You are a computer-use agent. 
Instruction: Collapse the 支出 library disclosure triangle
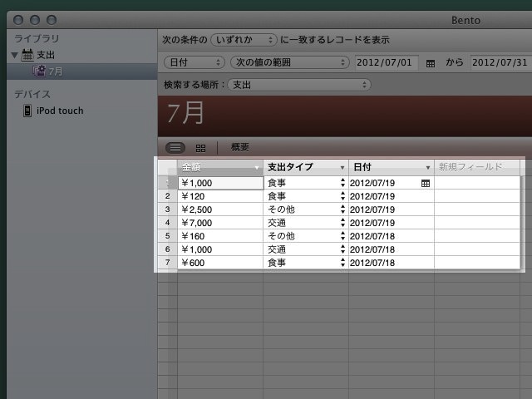15,55
